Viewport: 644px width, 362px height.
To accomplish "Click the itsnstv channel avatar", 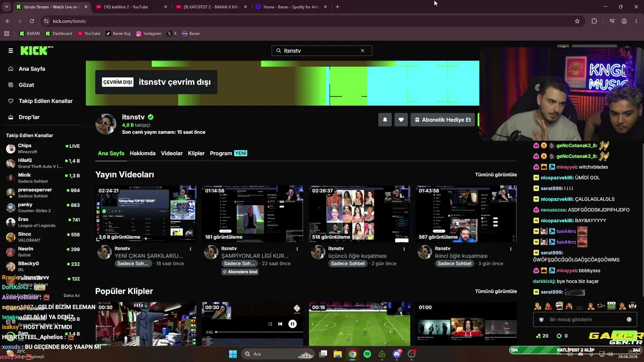I will 106,124.
